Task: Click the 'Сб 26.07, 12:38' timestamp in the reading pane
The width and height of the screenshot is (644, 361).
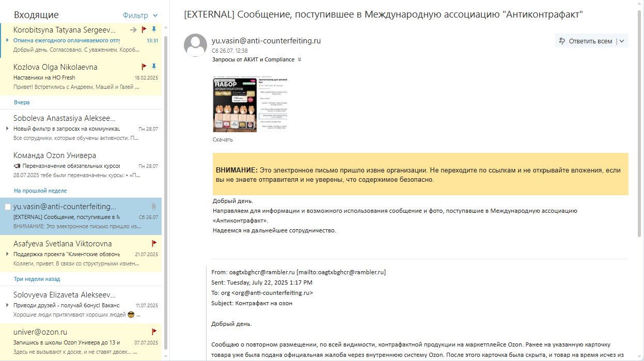Action: (x=230, y=51)
